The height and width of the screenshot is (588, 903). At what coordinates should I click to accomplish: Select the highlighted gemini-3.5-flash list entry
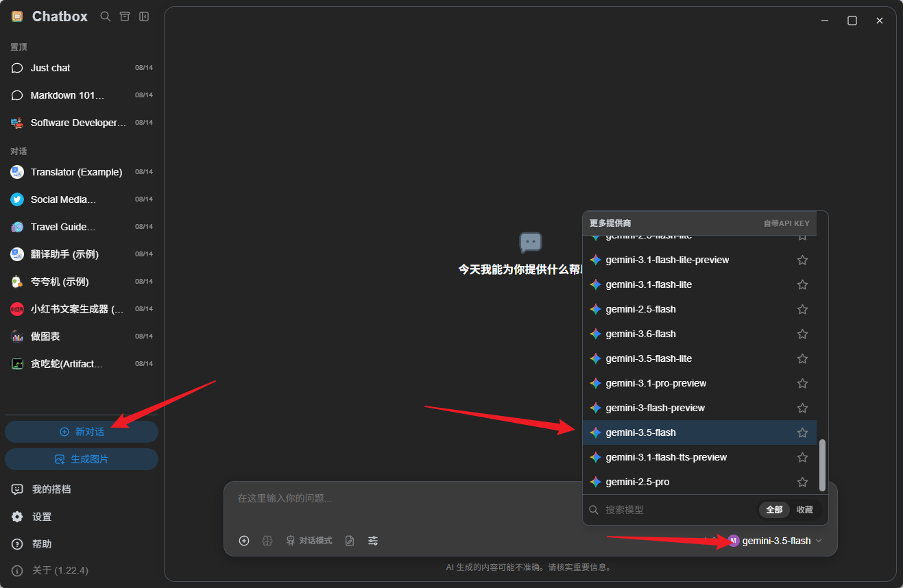click(699, 432)
